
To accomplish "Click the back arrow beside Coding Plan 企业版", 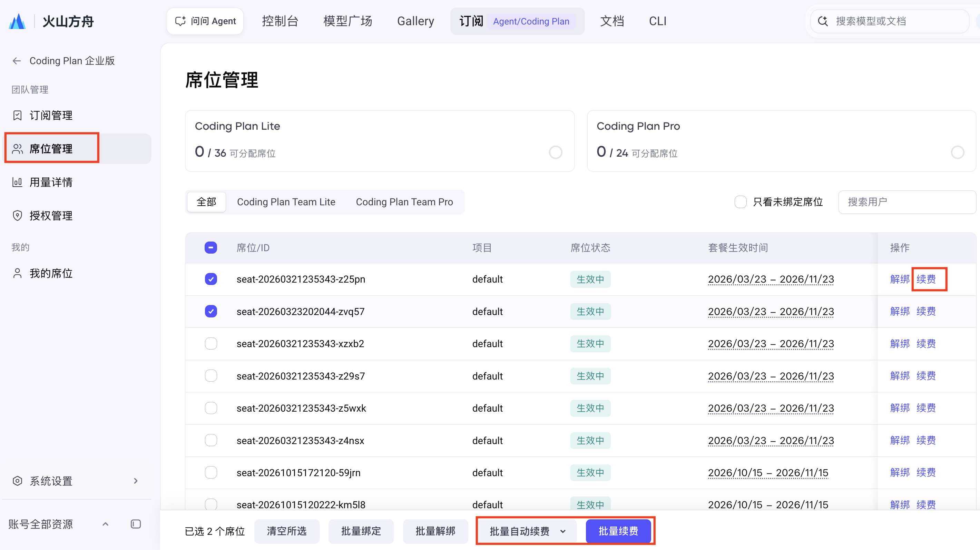I will point(17,61).
